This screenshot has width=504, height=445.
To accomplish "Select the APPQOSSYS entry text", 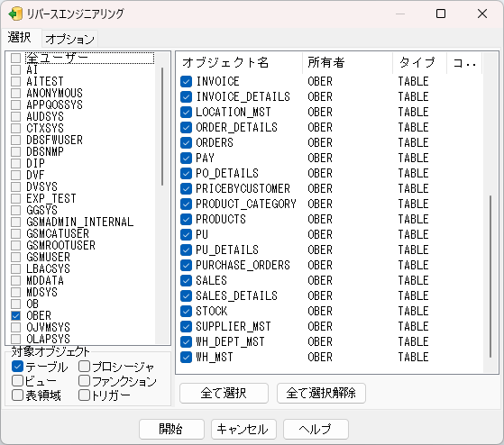I will point(55,105).
